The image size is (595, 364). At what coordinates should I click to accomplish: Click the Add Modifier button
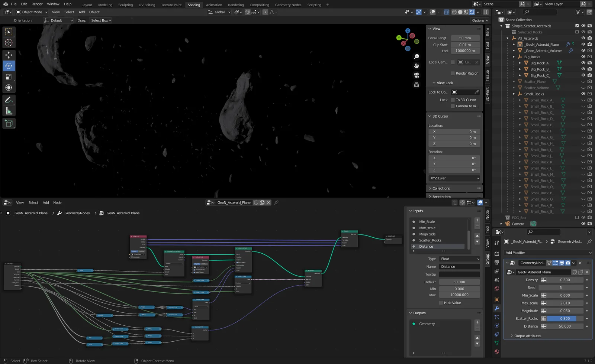click(x=547, y=253)
